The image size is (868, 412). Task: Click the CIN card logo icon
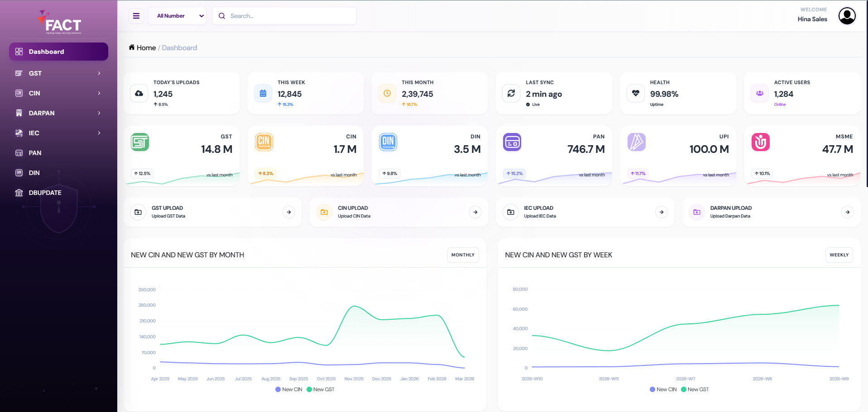click(x=264, y=142)
